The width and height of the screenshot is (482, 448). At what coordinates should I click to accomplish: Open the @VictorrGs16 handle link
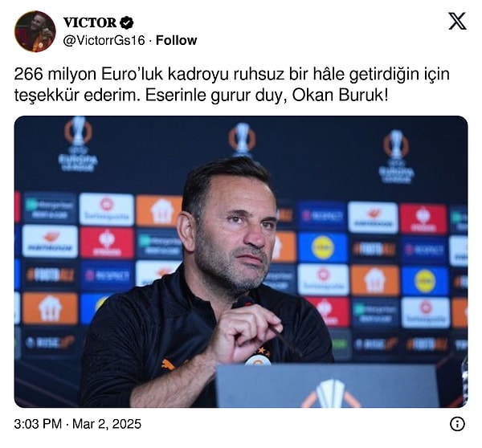pyautogui.click(x=104, y=40)
